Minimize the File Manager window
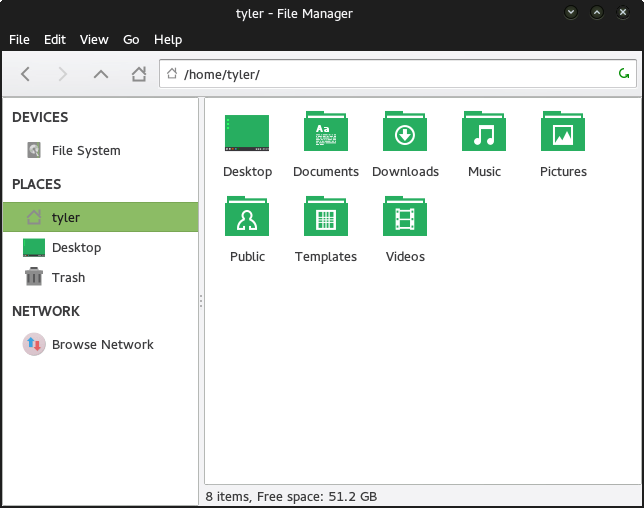The width and height of the screenshot is (644, 508). tap(571, 12)
